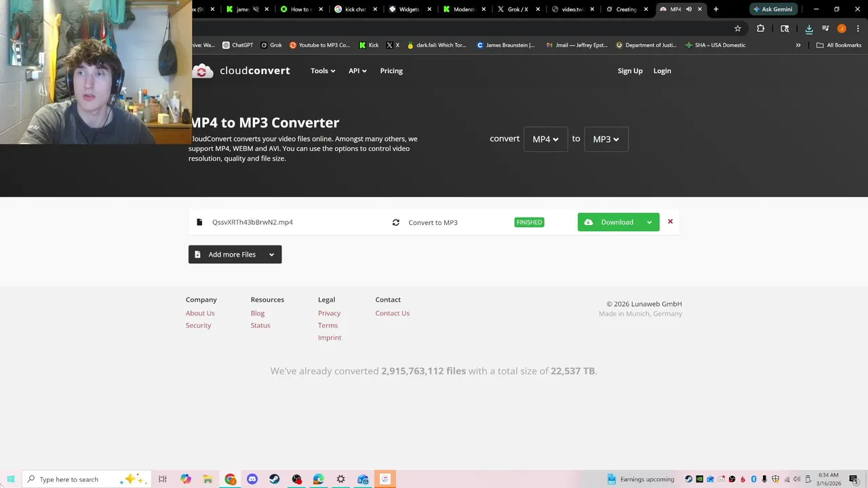Open the Chrome profile avatar
The width and height of the screenshot is (868, 488).
(842, 28)
